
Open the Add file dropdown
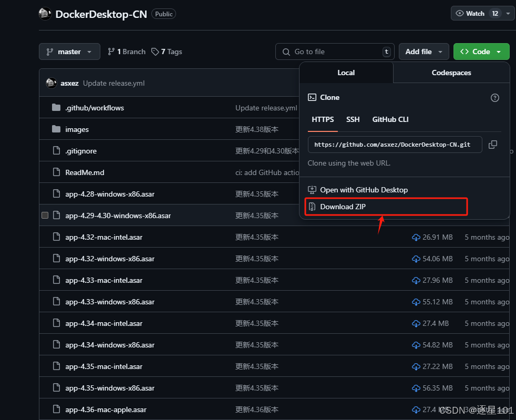(x=424, y=52)
